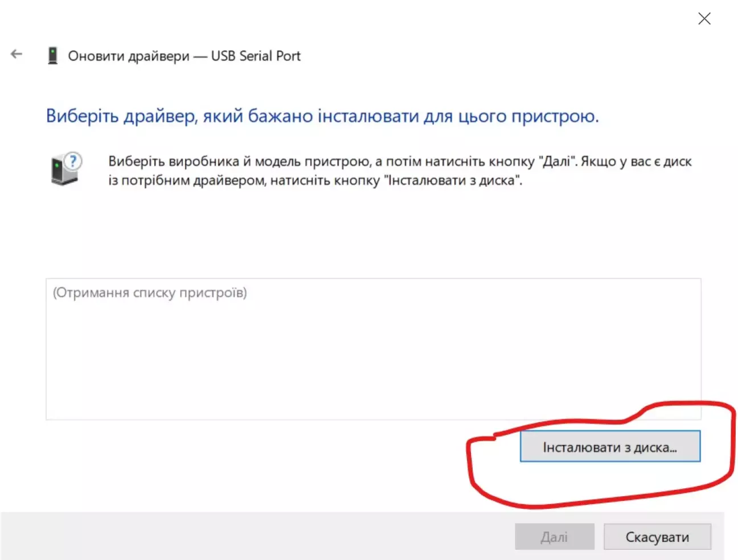The image size is (738, 560).
Task: Click the "Оновити драйвери" title text
Action: [x=129, y=56]
